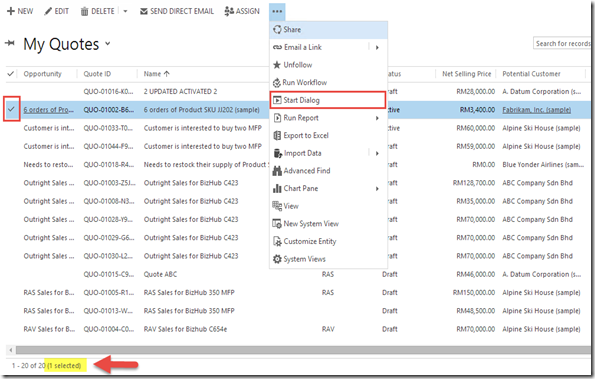Toggle the select-all checkmark in header
The image size is (595, 379).
(11, 74)
